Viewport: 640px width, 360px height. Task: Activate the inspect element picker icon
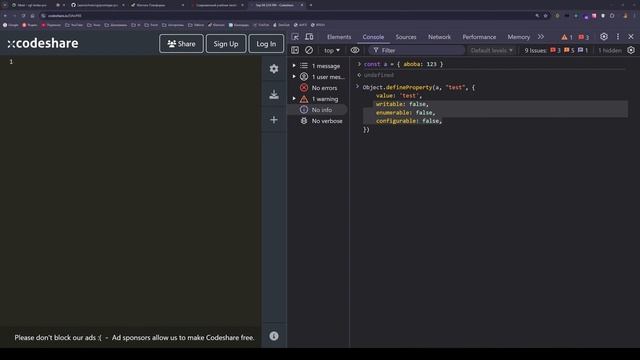click(295, 37)
